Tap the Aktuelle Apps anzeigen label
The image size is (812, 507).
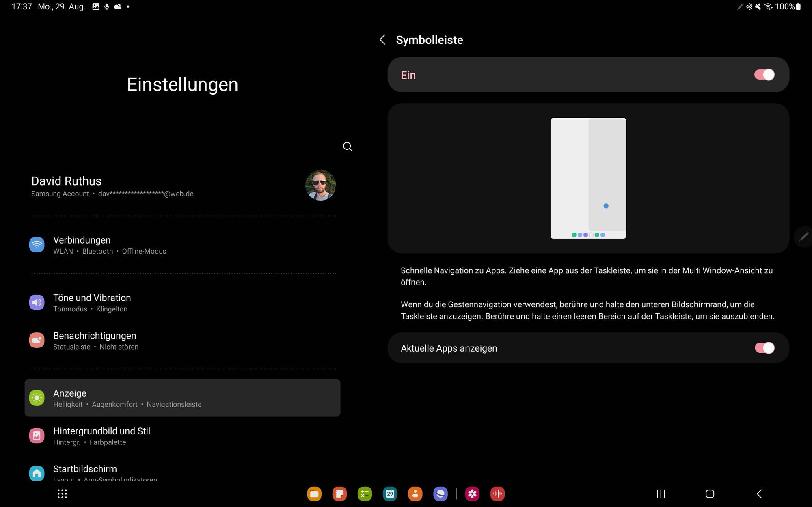click(449, 348)
